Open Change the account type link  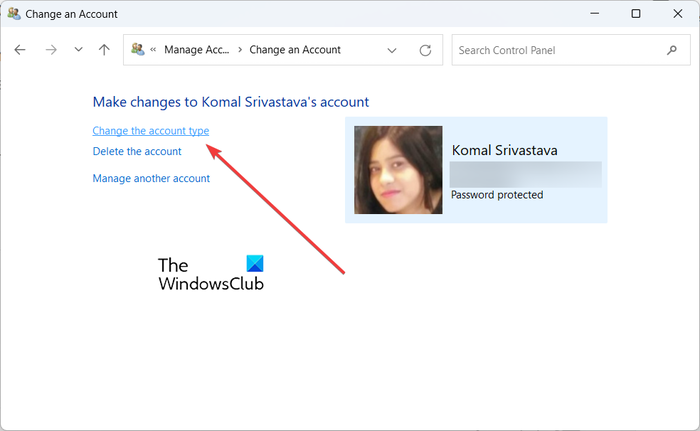[x=150, y=131]
